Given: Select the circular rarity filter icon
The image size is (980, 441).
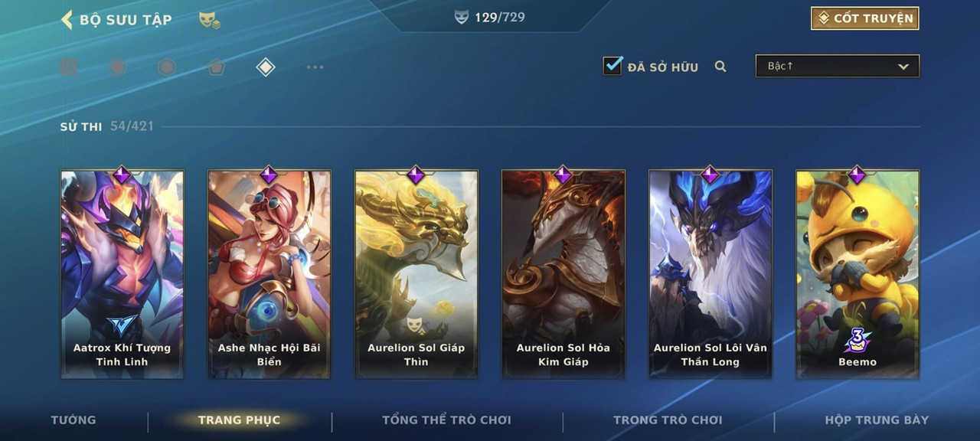Looking at the screenshot, I should coord(117,67).
